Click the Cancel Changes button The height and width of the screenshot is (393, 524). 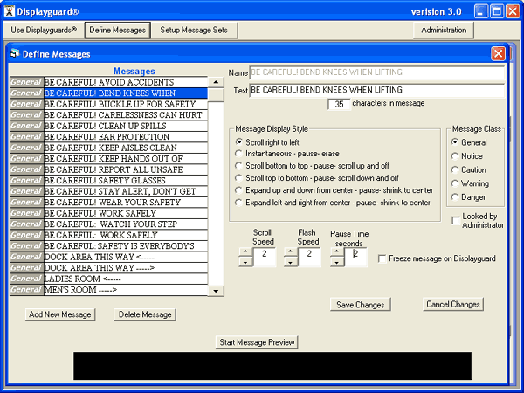(453, 304)
